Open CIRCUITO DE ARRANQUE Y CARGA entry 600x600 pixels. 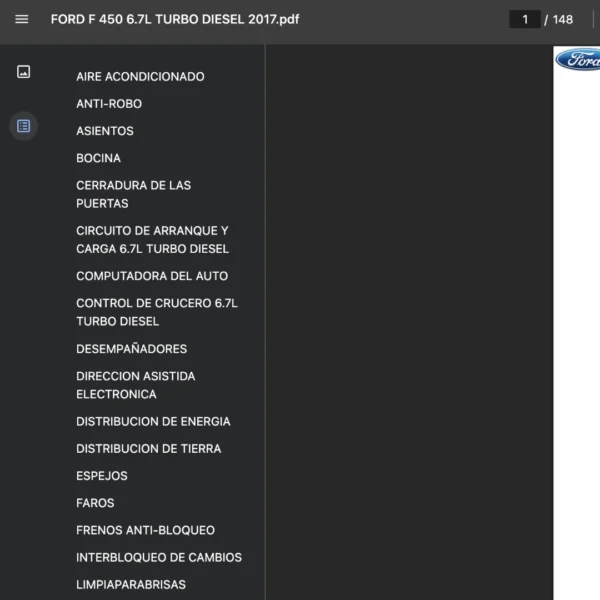point(152,240)
